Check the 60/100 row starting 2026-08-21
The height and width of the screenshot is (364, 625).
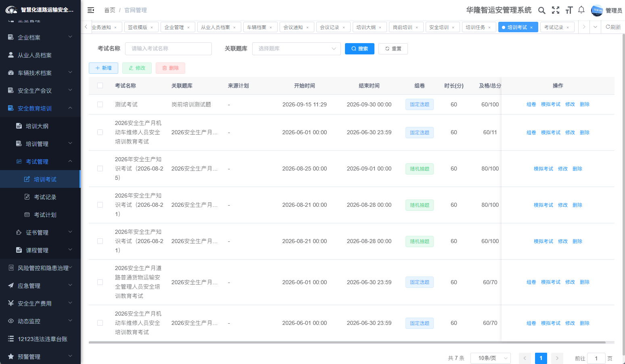click(100, 241)
